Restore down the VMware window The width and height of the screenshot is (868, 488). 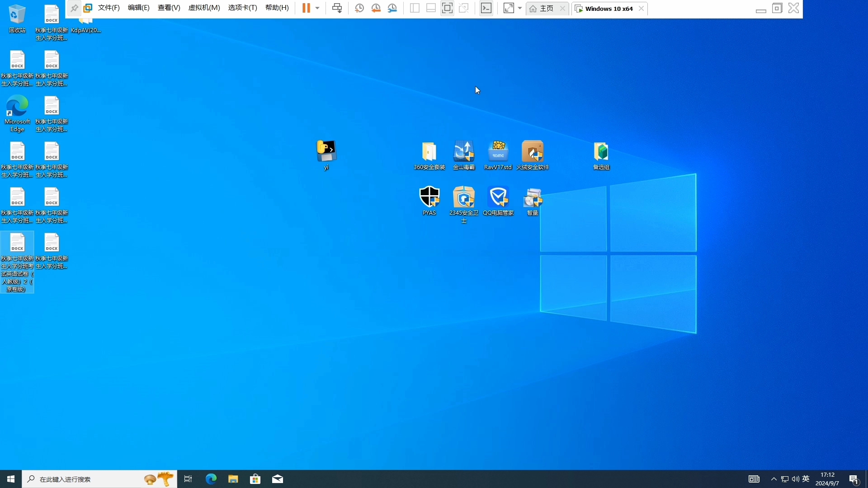point(777,8)
